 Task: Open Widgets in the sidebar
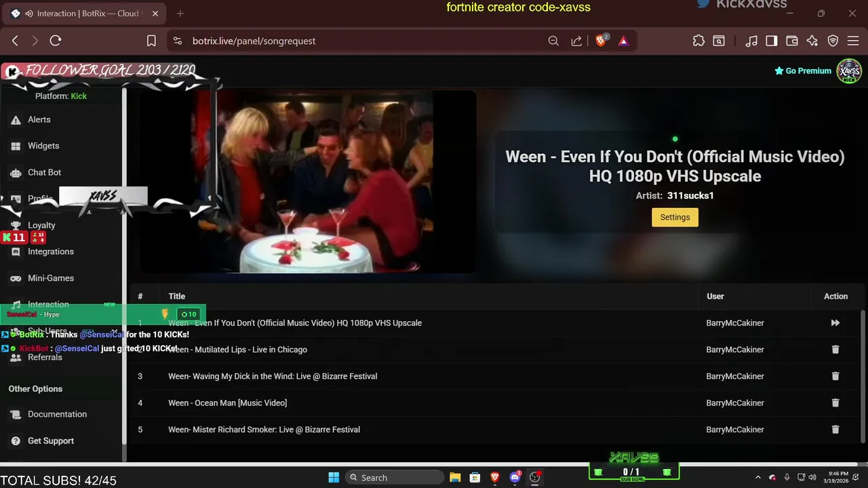(x=43, y=146)
